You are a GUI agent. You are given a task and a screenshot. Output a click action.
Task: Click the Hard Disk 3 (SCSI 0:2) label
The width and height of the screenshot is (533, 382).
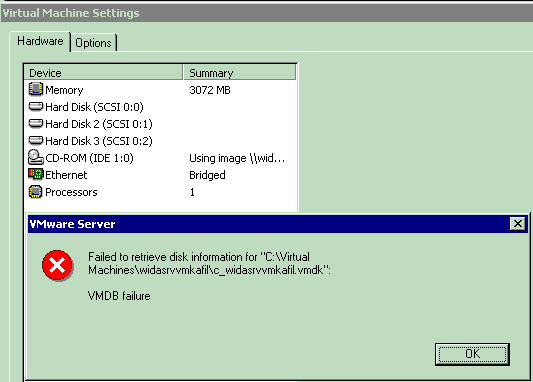(99, 141)
